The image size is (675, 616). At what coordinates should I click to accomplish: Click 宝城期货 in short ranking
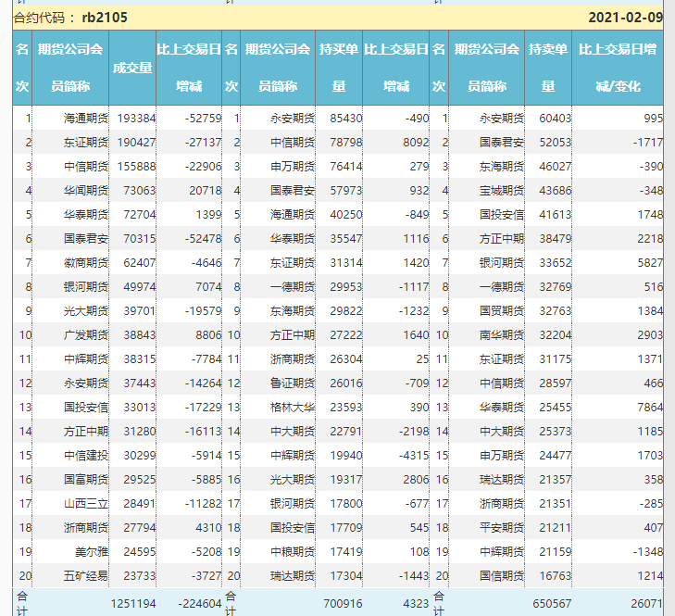pos(502,191)
